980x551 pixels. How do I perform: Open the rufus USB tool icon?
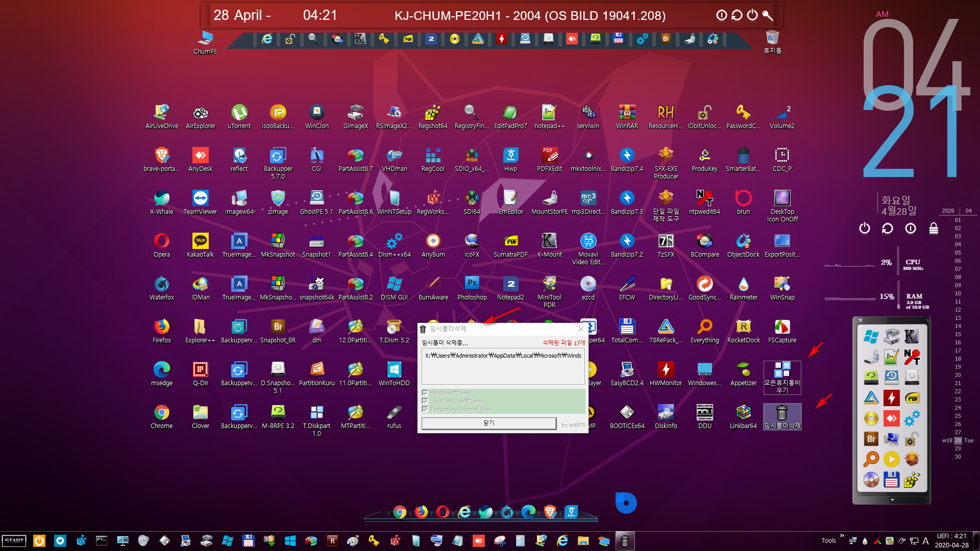tap(394, 417)
